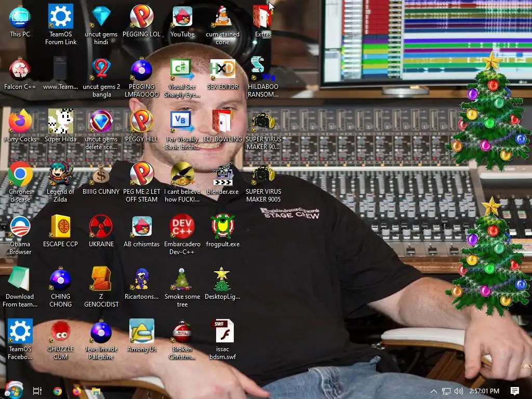This screenshot has width=532, height=399.
Task: Open File Explorer from the taskbar
Action: tap(96, 391)
